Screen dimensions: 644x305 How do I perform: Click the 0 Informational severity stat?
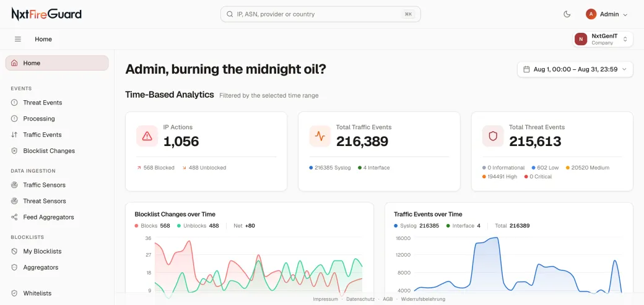click(503, 168)
